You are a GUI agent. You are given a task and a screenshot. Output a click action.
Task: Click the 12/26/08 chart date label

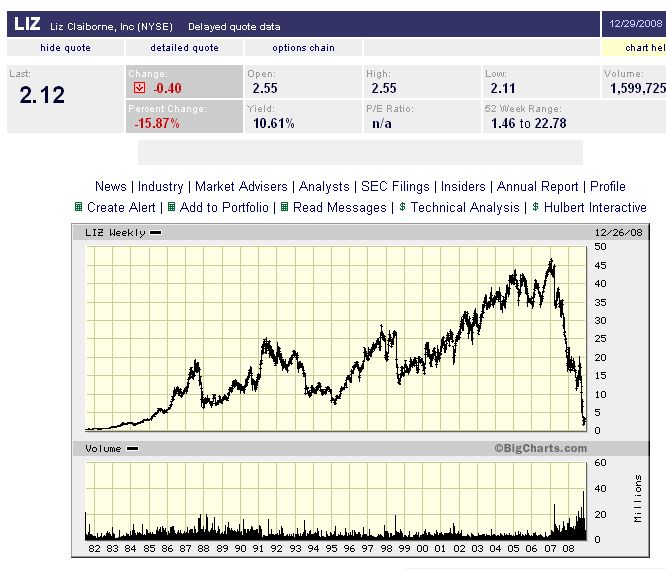618,232
